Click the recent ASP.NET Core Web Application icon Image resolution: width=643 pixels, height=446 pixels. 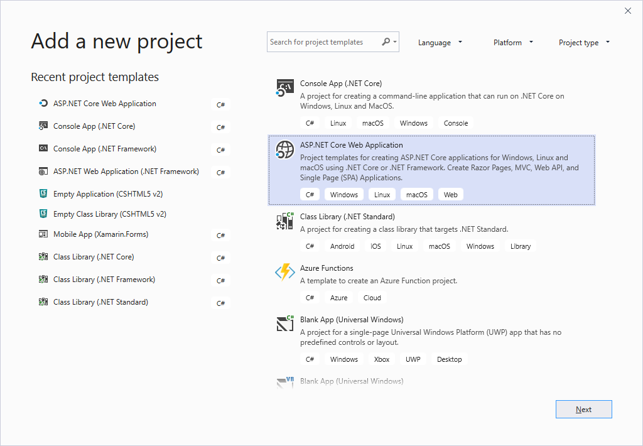click(43, 103)
